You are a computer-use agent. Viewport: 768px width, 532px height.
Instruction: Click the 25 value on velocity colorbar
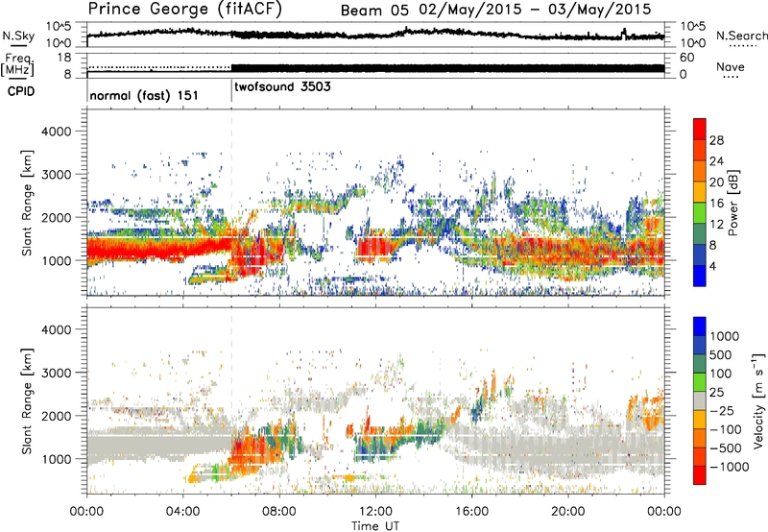coord(717,393)
